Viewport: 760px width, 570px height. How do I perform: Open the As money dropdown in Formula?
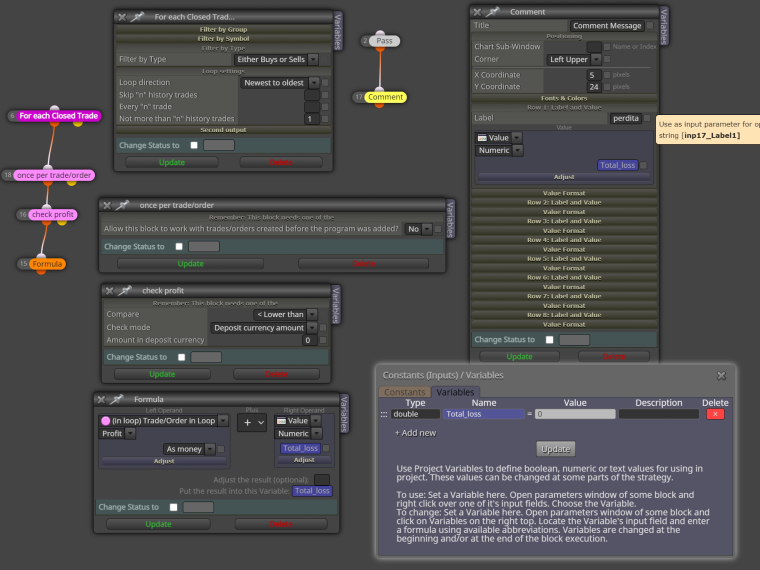coord(190,449)
